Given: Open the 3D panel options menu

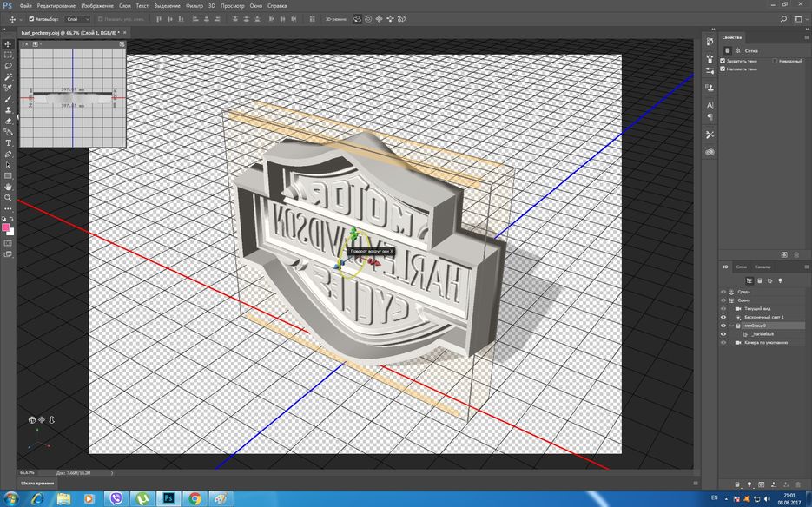Looking at the screenshot, I should 806,267.
